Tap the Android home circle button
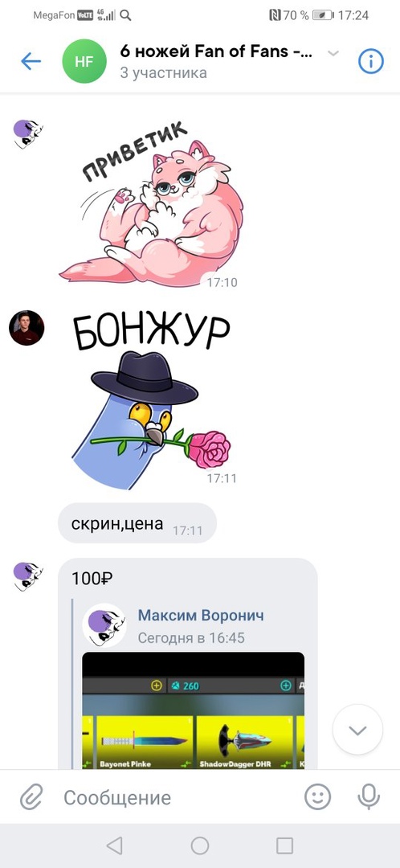This screenshot has height=868, width=400. pos(200,845)
